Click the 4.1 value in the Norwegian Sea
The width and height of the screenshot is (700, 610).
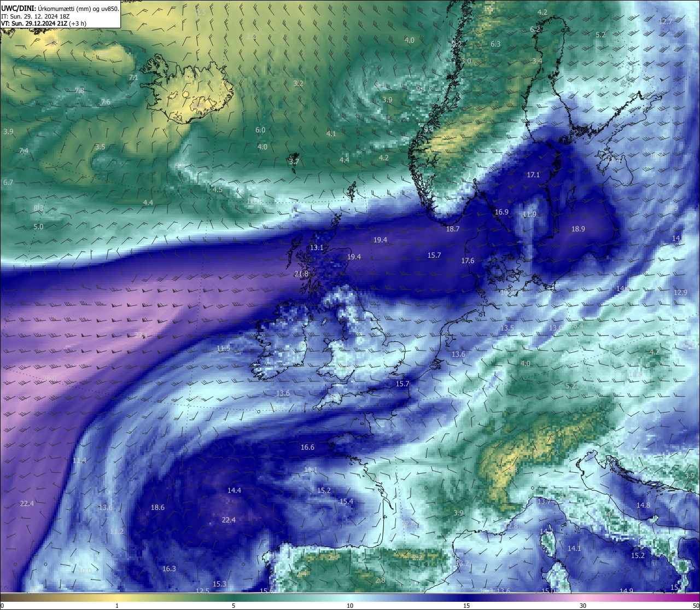[x=331, y=134]
